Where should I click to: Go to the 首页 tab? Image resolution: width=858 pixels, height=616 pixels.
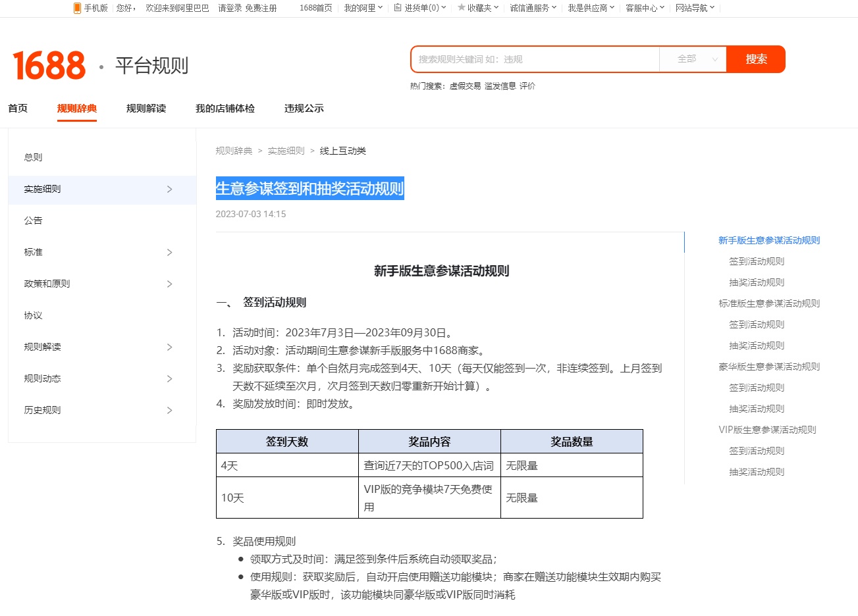click(x=18, y=109)
